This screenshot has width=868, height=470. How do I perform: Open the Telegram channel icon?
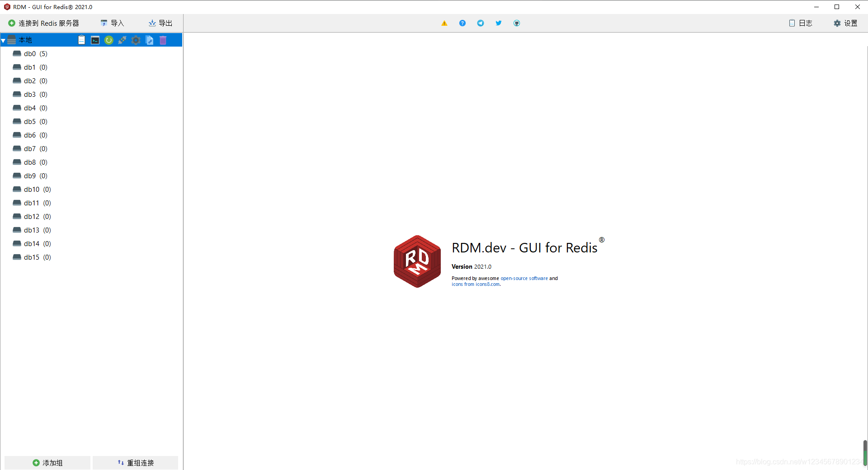click(480, 23)
